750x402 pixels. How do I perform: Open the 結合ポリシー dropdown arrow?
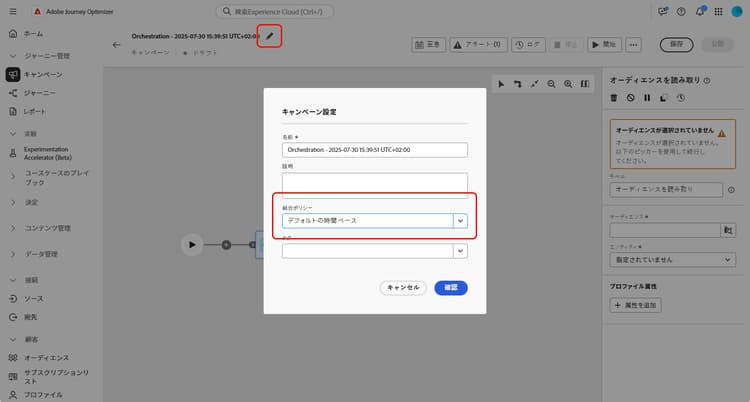click(x=460, y=221)
